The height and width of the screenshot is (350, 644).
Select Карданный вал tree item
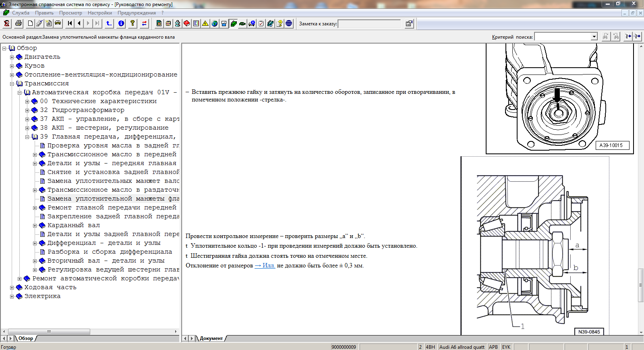point(74,225)
